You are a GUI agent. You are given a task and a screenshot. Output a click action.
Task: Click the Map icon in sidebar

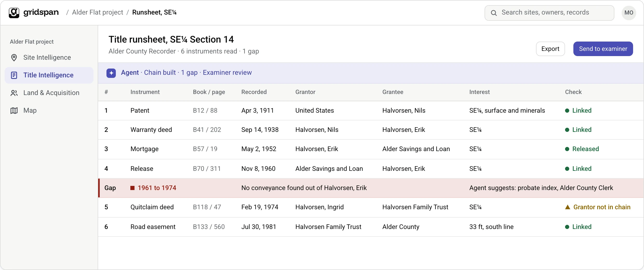pyautogui.click(x=14, y=110)
